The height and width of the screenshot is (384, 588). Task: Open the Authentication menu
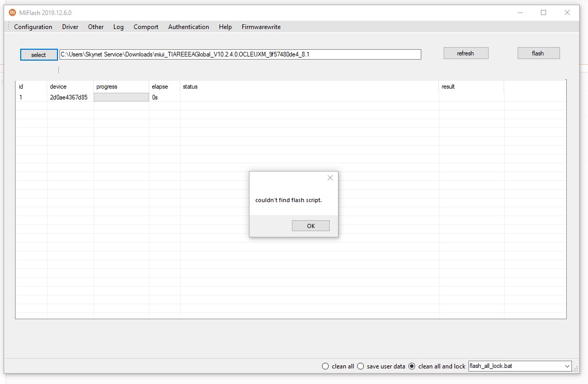pos(188,27)
